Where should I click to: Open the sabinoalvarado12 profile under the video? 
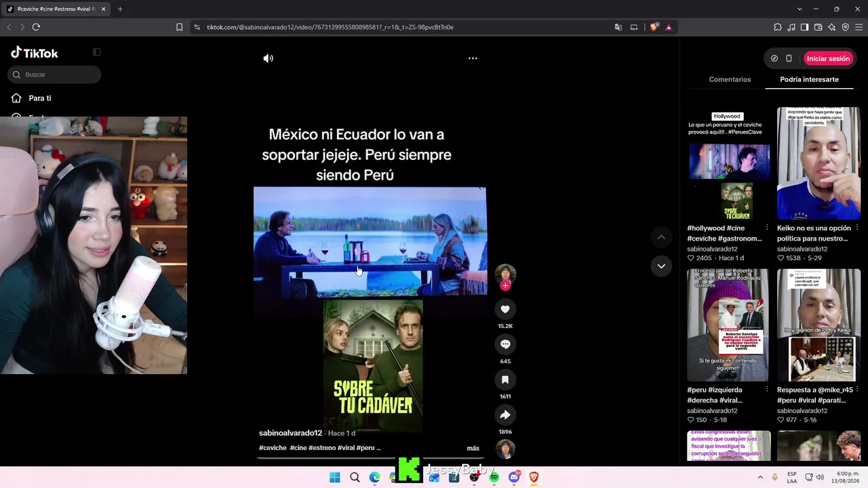pyautogui.click(x=290, y=433)
